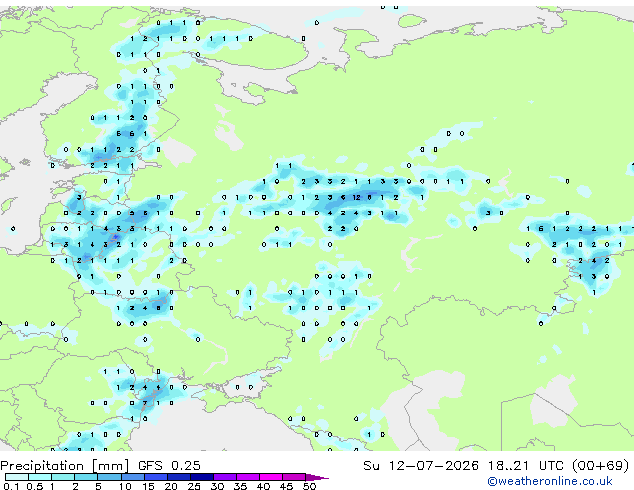Click the arrow tip beyond 50 on legend
Viewport: 634px width, 490px height.
pos(317,477)
